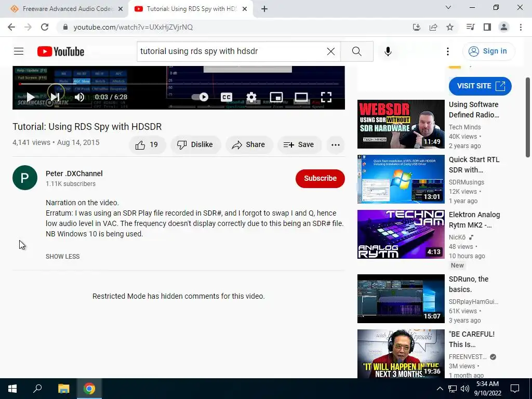Toggle the autoplay switch
The image size is (532, 399).
coord(200,97)
